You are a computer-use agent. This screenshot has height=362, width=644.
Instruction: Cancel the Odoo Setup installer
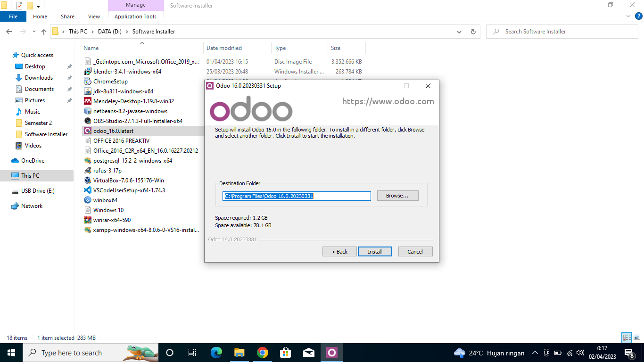415,252
